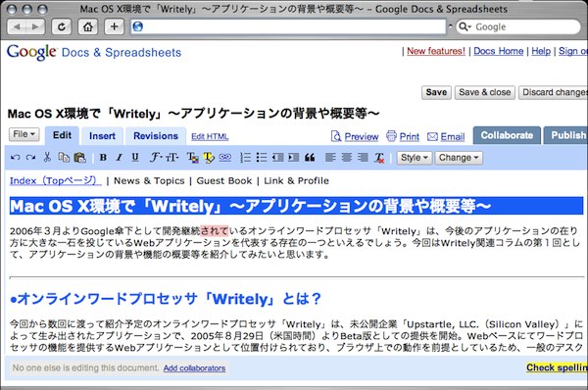The width and height of the screenshot is (588, 390).
Task: Apply bulleted list formatting
Action: pos(262,158)
